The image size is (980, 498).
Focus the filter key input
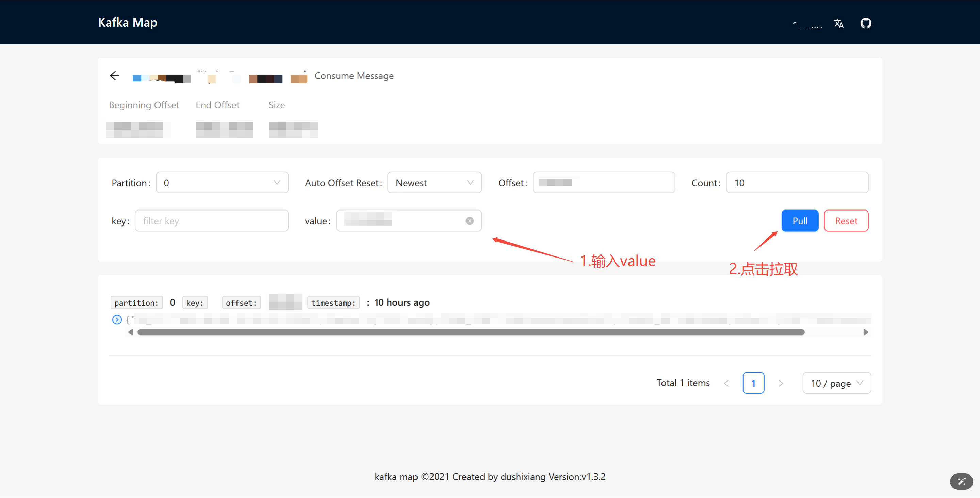pos(212,221)
